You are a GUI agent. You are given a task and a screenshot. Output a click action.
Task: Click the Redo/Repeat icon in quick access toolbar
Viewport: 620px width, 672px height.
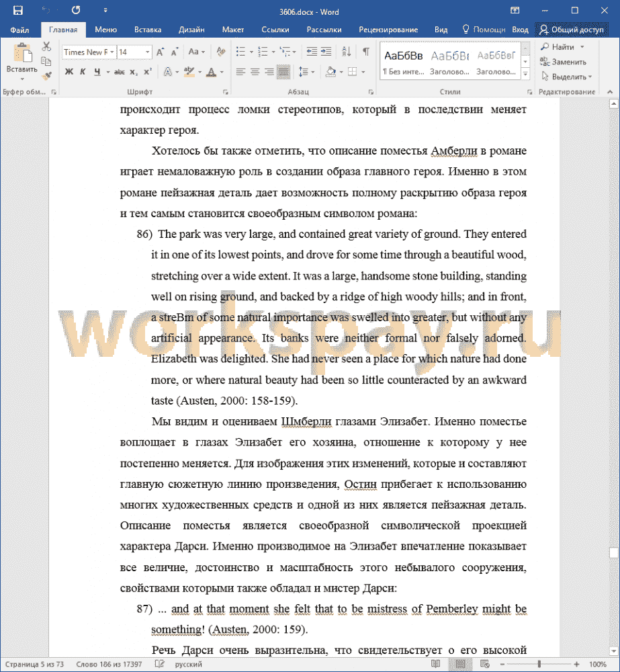pyautogui.click(x=76, y=10)
